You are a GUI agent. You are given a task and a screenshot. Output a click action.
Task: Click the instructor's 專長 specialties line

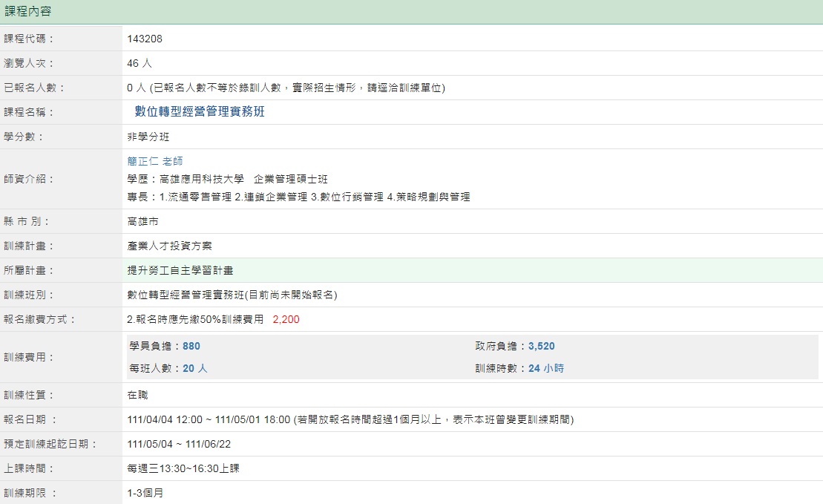coord(298,197)
